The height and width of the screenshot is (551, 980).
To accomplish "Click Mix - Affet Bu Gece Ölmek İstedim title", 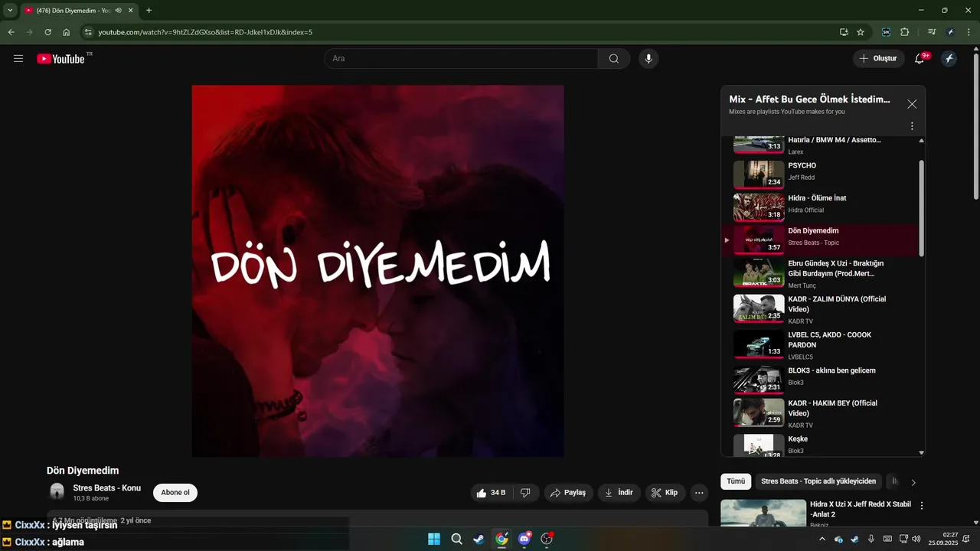I will coord(810,99).
